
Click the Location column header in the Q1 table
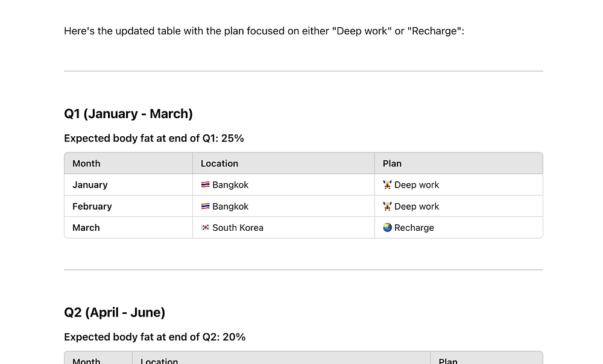click(219, 163)
